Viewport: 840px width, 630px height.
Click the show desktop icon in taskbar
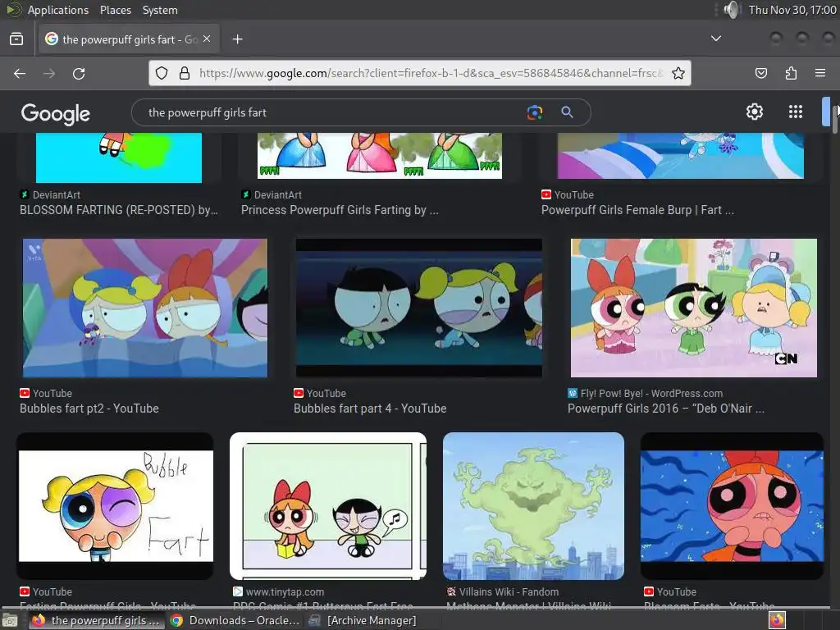[x=10, y=621]
